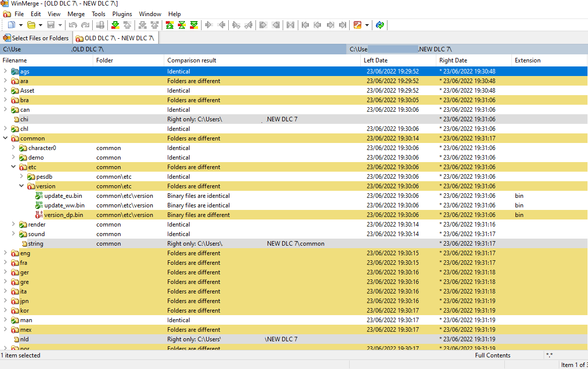This screenshot has width=588, height=369.
Task: Collapse the etc folder under common
Action: tap(14, 167)
